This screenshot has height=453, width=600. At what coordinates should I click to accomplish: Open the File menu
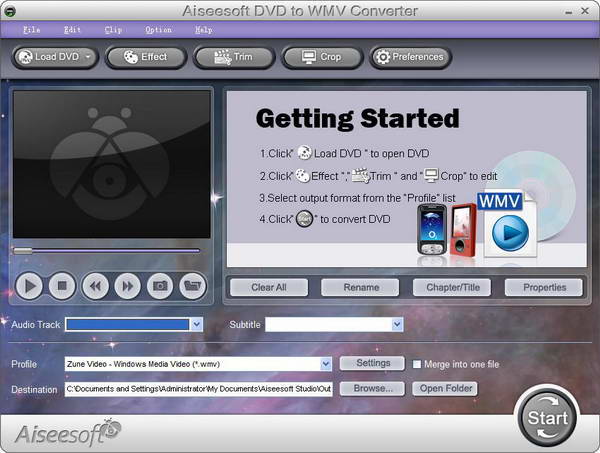(31, 30)
